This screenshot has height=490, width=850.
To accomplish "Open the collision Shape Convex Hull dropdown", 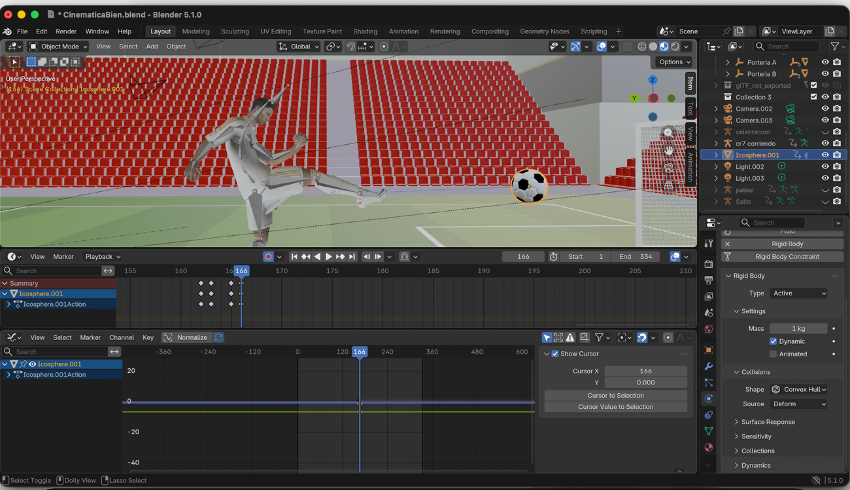I will coord(797,390).
